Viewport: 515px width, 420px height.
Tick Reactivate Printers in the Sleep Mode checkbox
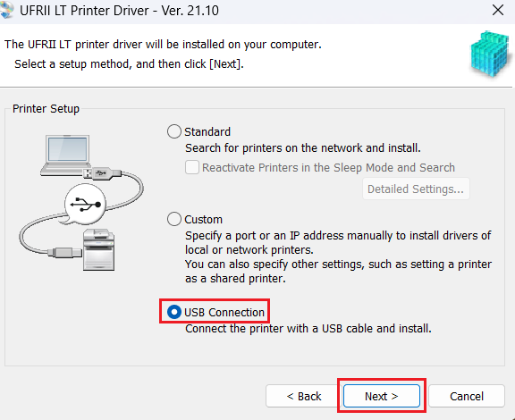click(192, 167)
